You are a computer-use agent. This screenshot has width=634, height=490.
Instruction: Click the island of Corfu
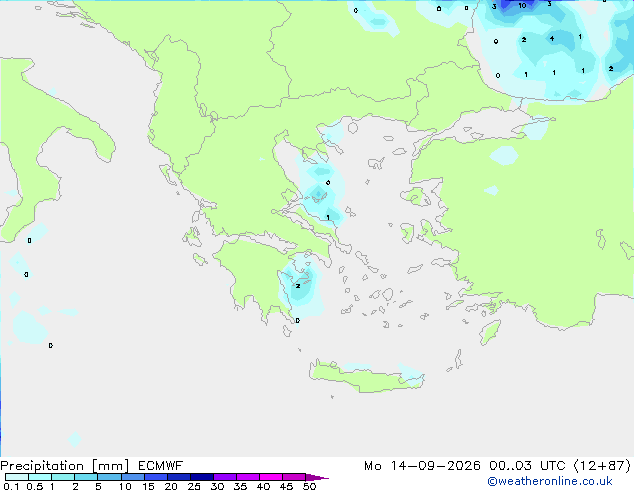pyautogui.click(x=167, y=173)
